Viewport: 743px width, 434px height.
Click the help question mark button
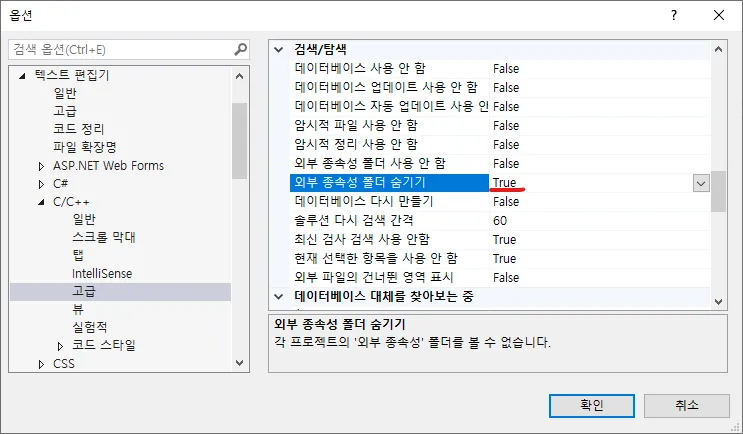point(675,16)
